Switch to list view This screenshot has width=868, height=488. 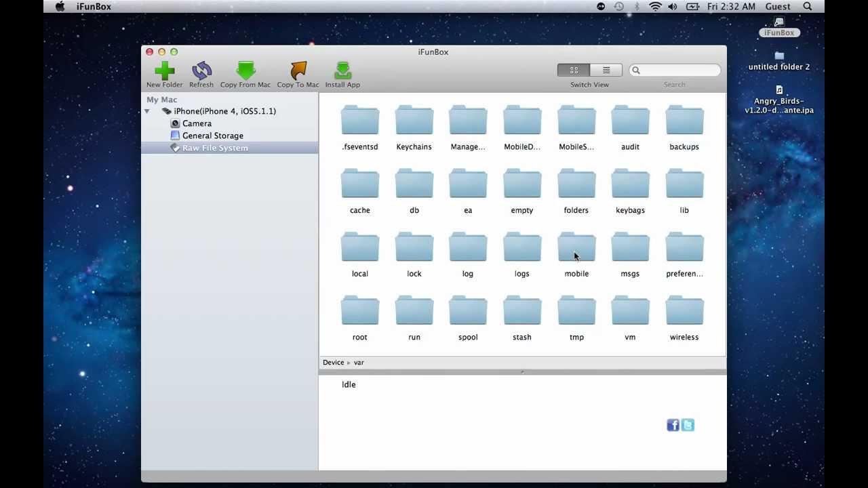click(606, 70)
